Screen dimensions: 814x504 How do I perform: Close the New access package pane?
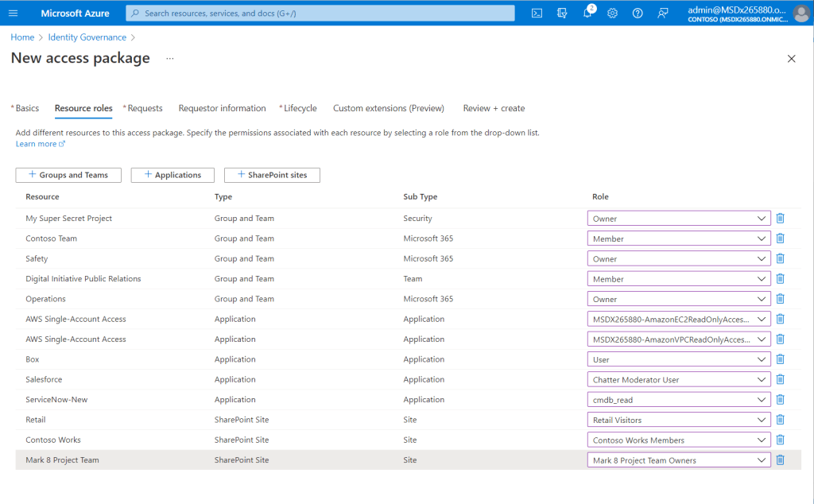791,59
